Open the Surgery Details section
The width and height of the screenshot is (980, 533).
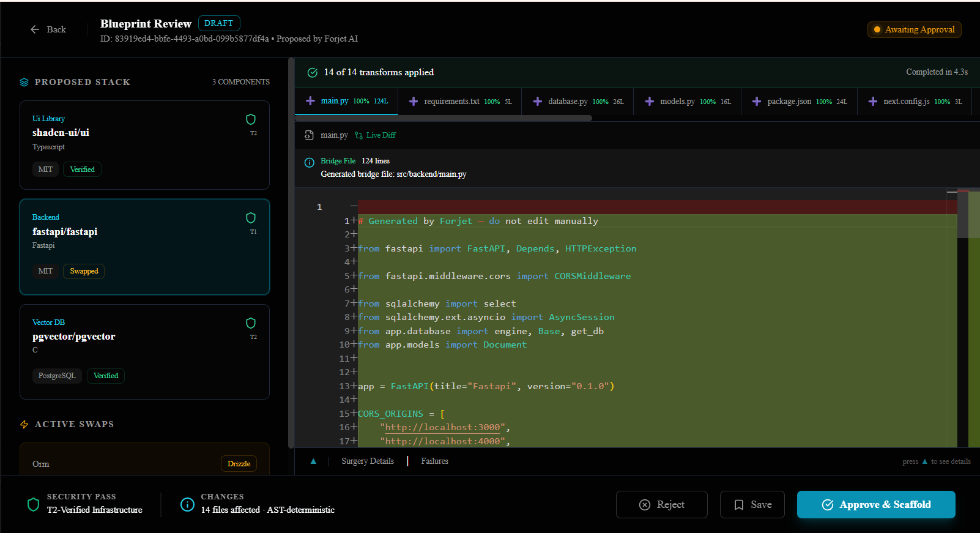click(x=367, y=461)
